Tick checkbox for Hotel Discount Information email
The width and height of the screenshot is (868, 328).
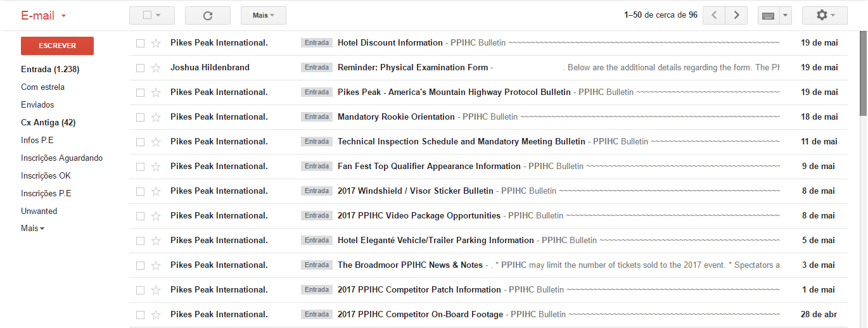(x=140, y=43)
